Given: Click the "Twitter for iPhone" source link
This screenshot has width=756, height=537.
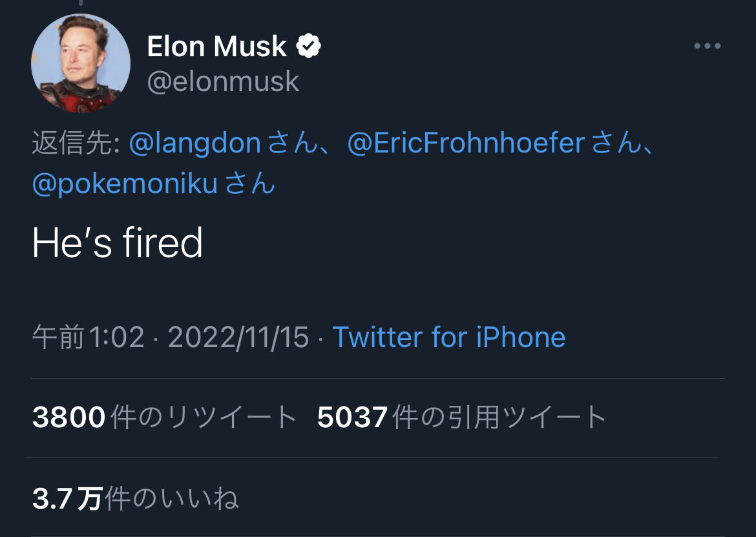Looking at the screenshot, I should pos(448,337).
